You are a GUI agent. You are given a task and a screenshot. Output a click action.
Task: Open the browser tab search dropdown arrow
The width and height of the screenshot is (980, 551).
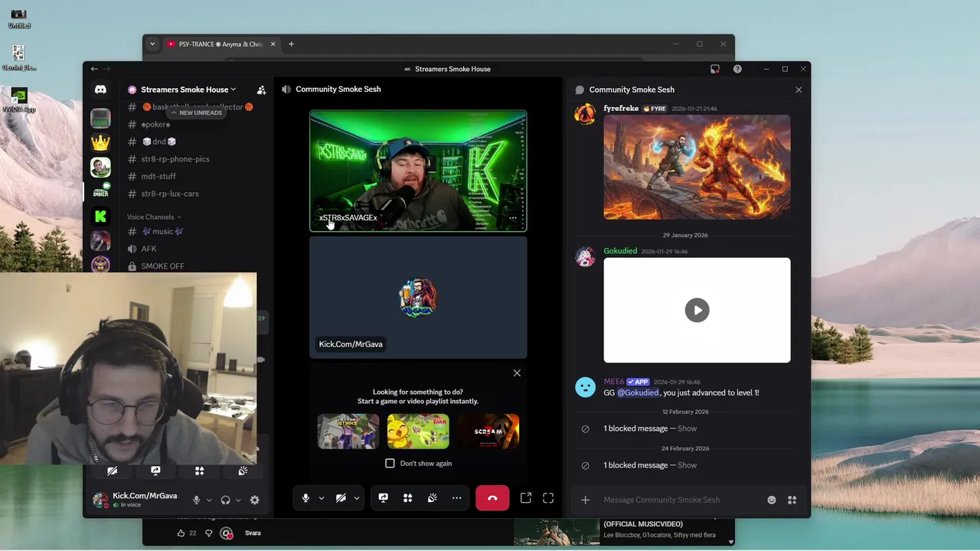[x=152, y=44]
